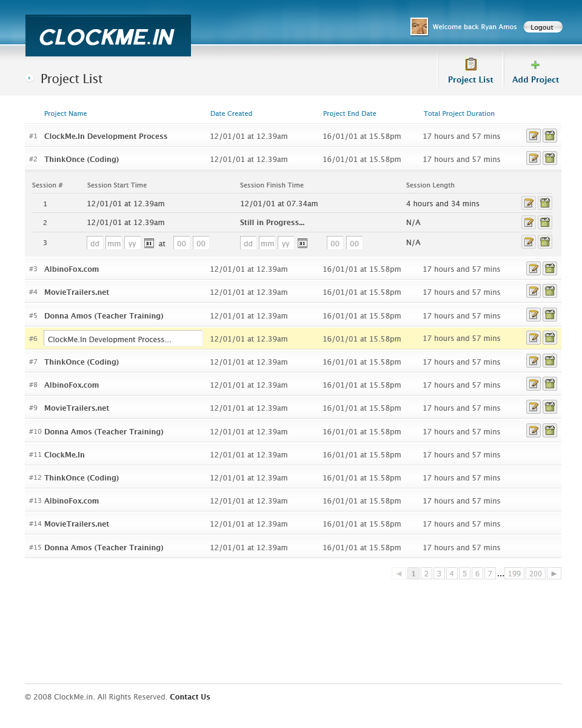The height and width of the screenshot is (728, 582).
Task: Open Add Project in the top navigation
Action: tap(535, 71)
